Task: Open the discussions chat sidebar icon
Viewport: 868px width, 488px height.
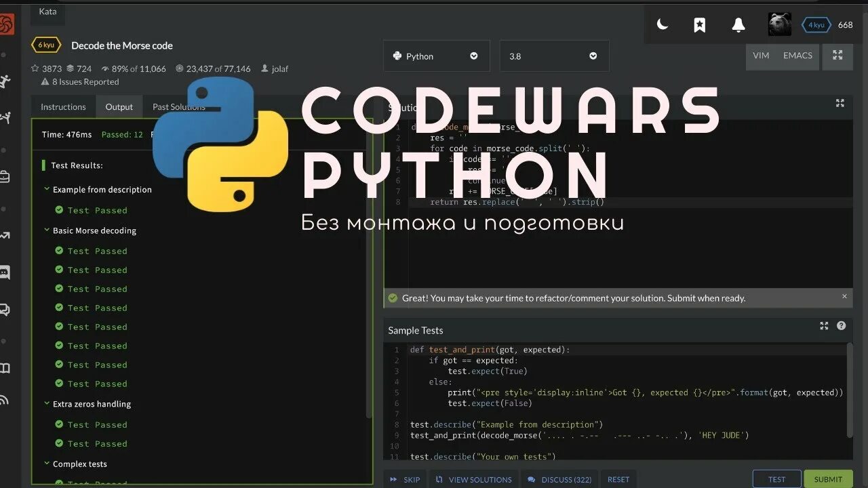Action: (x=5, y=310)
